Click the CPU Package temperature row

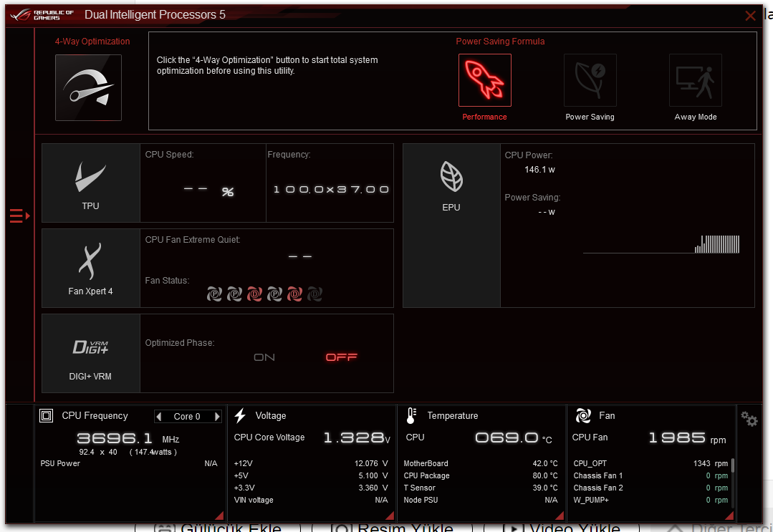(x=481, y=476)
